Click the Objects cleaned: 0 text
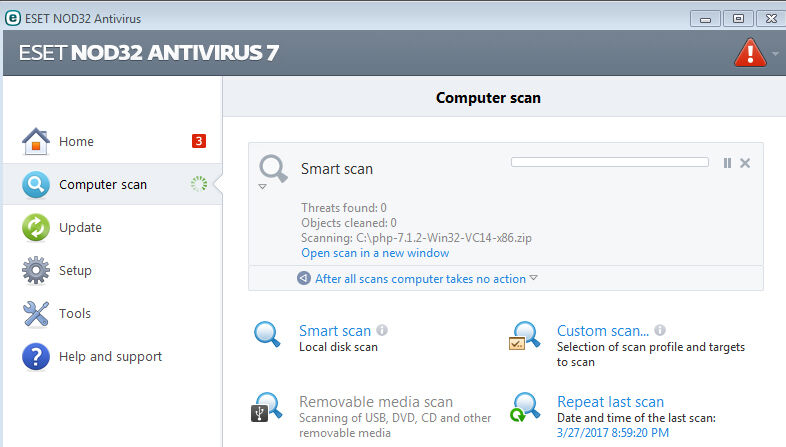 click(x=349, y=222)
